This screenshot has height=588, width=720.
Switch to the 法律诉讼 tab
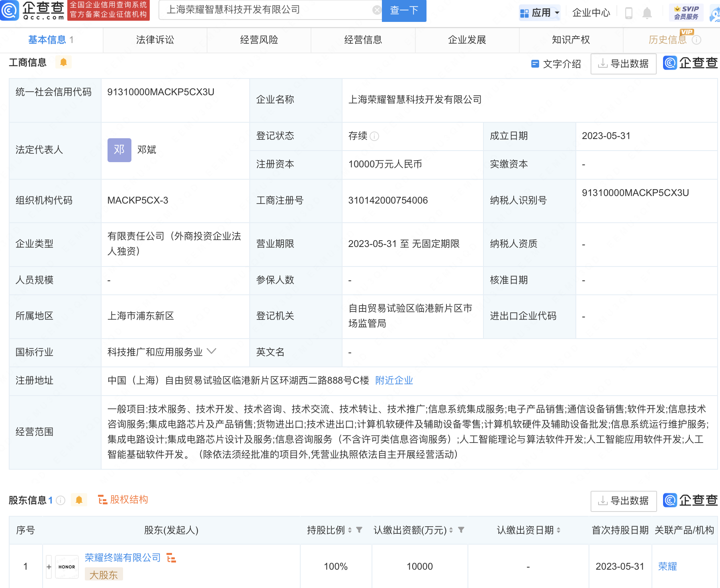coord(155,40)
